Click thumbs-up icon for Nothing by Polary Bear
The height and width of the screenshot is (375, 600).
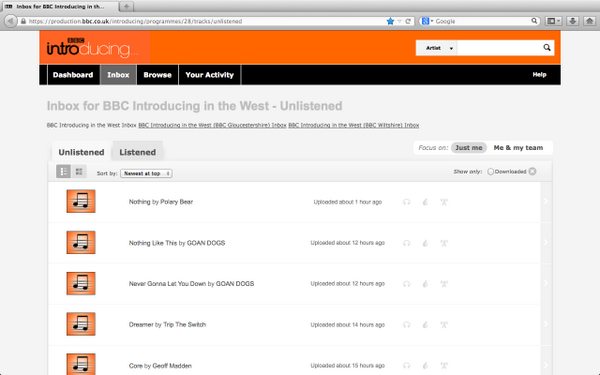[425, 202]
